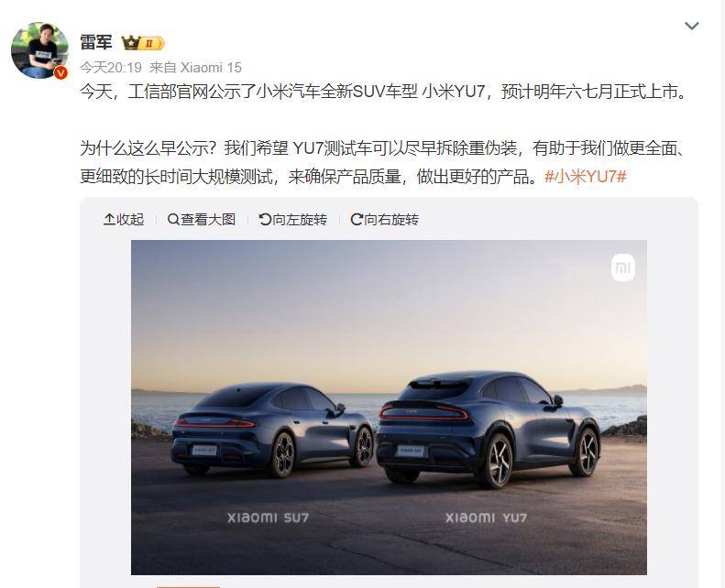Image resolution: width=725 pixels, height=588 pixels.
Task: Click the Xiaomi 15 source link
Action: [211, 68]
